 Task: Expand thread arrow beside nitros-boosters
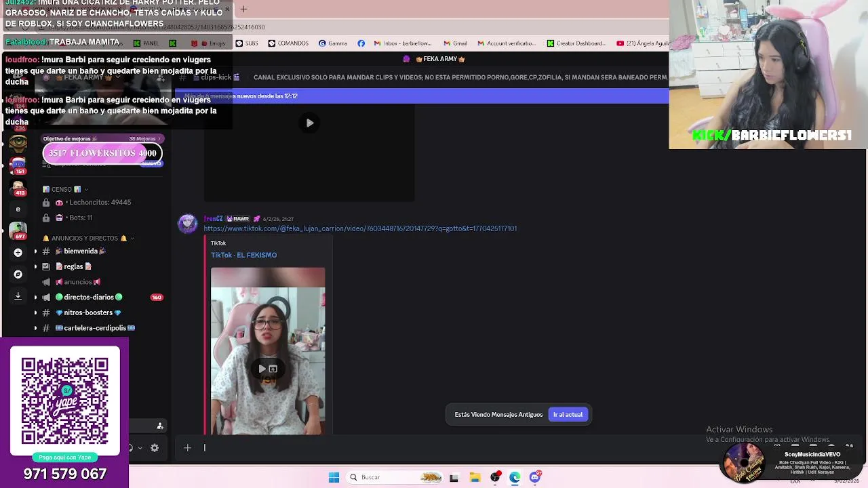click(35, 312)
